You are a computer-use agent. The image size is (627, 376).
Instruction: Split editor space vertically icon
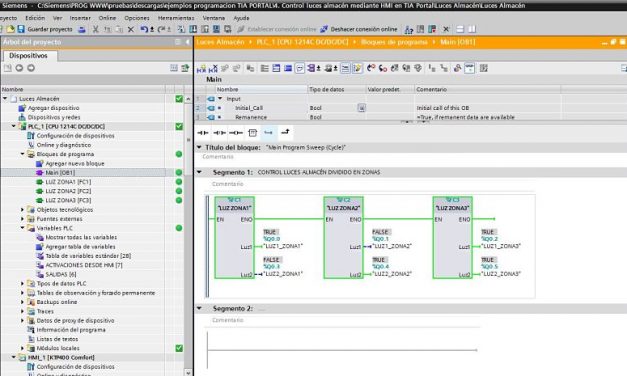[x=472, y=29]
